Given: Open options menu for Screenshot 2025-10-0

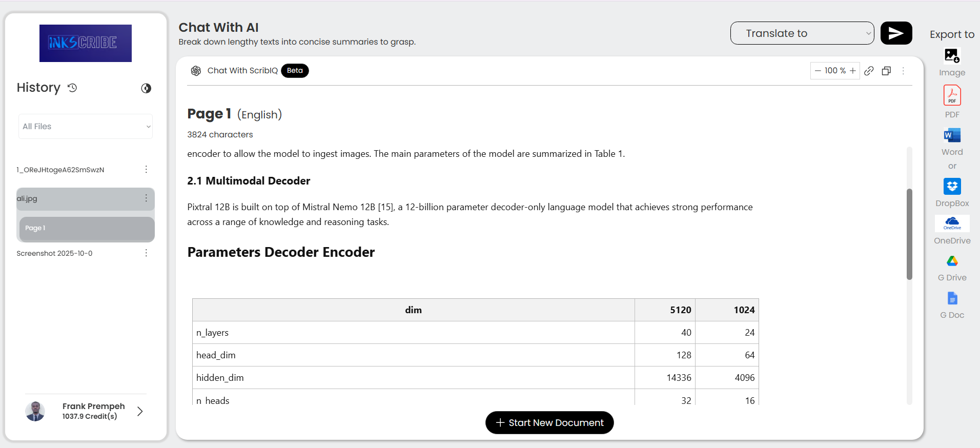Looking at the screenshot, I should (x=146, y=253).
